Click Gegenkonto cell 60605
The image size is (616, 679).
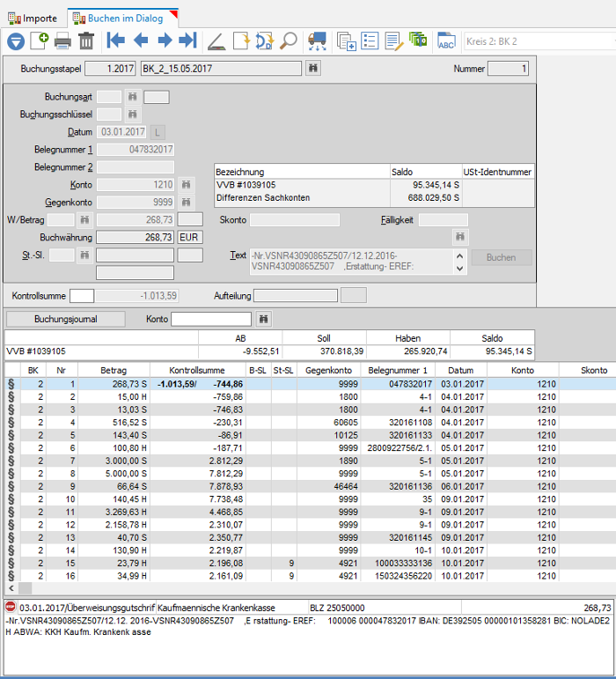click(x=329, y=422)
